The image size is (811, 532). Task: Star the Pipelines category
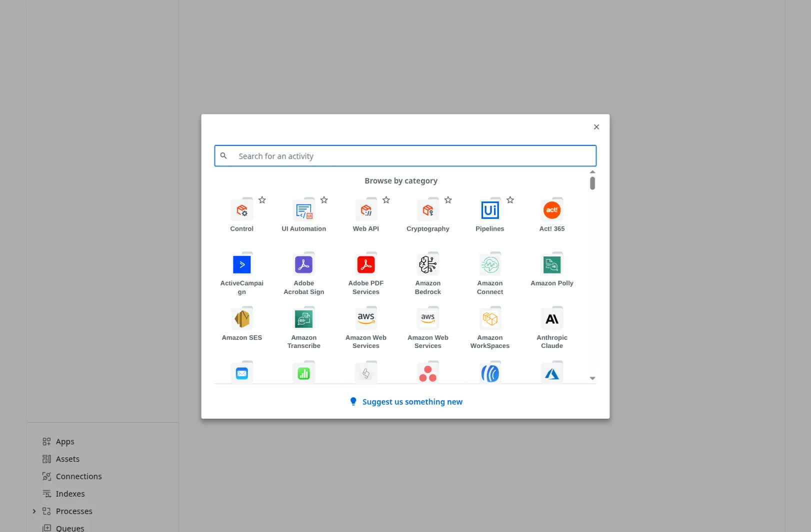coord(510,200)
